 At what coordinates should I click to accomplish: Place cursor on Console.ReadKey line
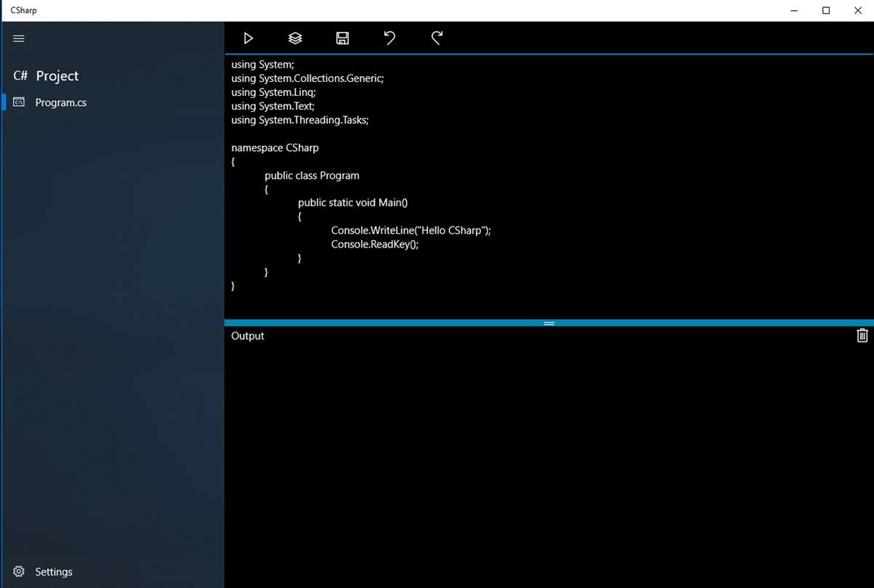[x=375, y=244]
